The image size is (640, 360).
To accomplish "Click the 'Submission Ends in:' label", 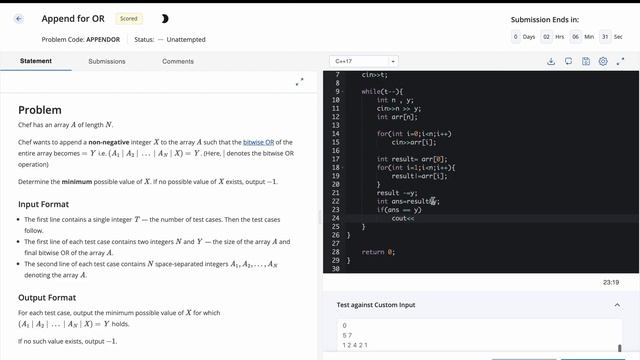I will point(544,20).
